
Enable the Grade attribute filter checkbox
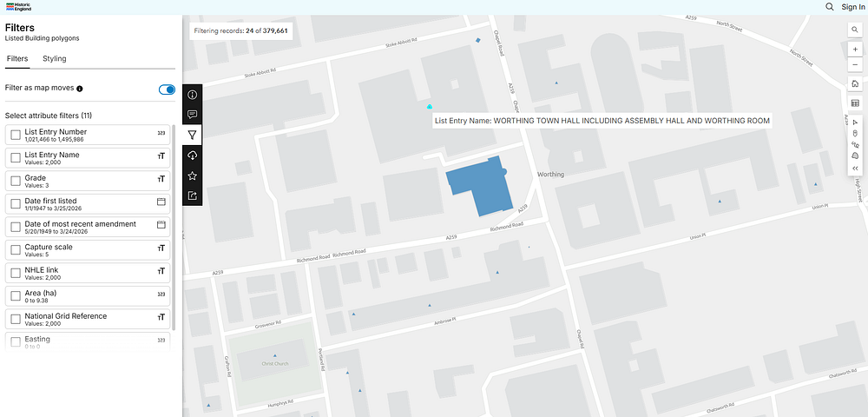click(x=16, y=181)
